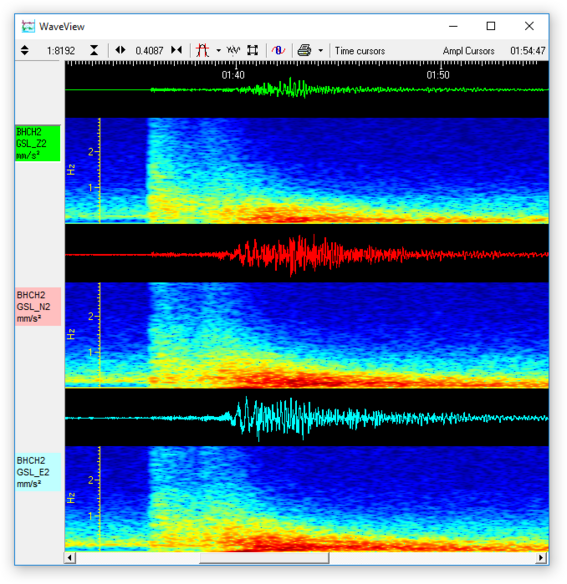Toggle Time cursors
This screenshot has height=584, width=567.
point(359,51)
